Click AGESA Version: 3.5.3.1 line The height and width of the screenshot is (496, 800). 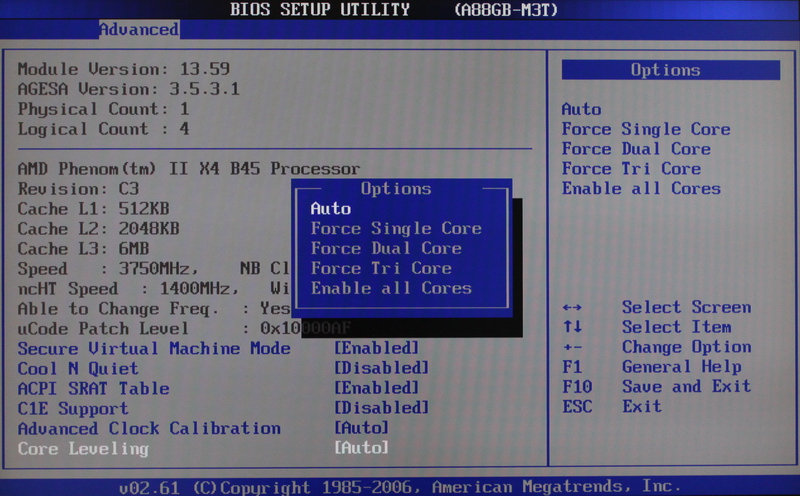tap(129, 89)
